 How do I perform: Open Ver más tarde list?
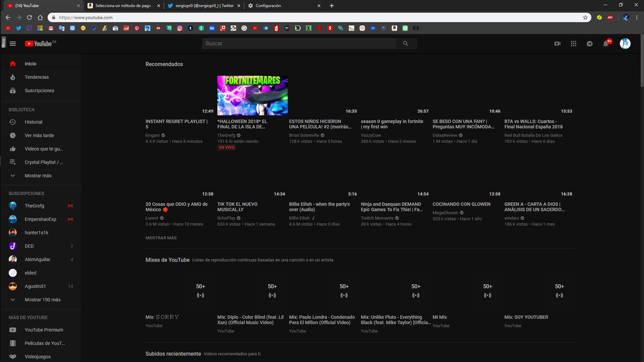click(x=41, y=136)
